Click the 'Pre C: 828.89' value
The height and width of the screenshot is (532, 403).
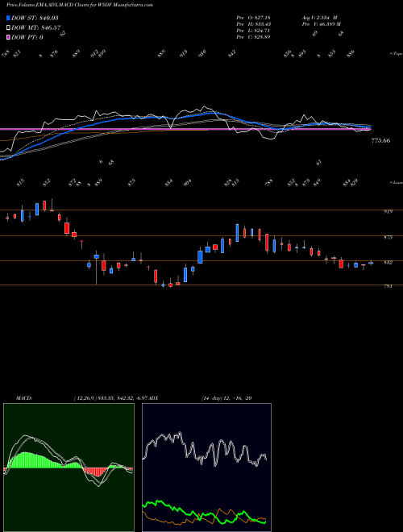253,37
